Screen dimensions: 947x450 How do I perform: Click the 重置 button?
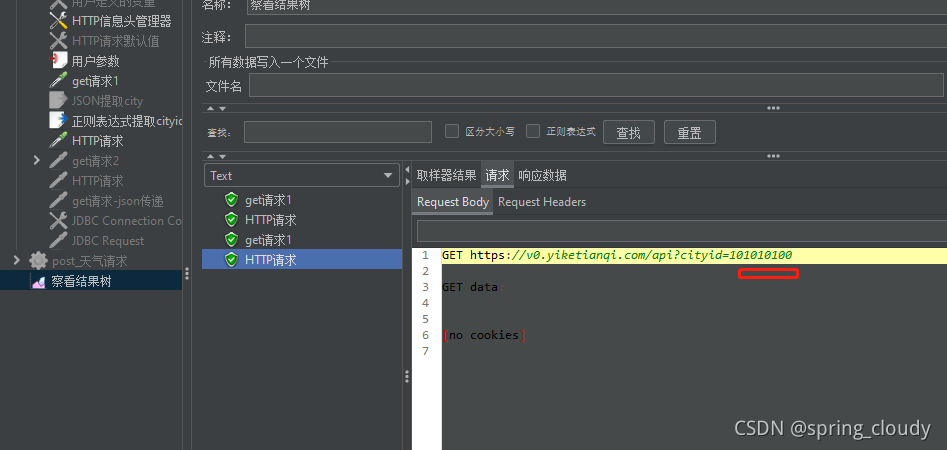(689, 132)
